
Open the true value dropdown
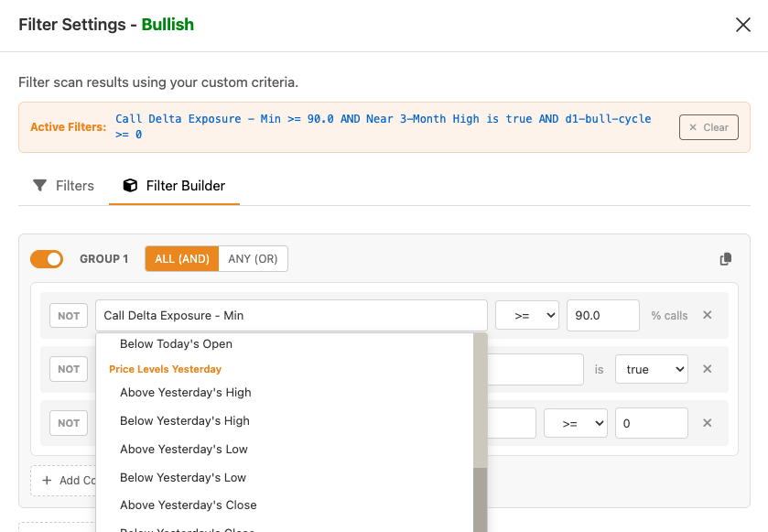click(x=651, y=369)
